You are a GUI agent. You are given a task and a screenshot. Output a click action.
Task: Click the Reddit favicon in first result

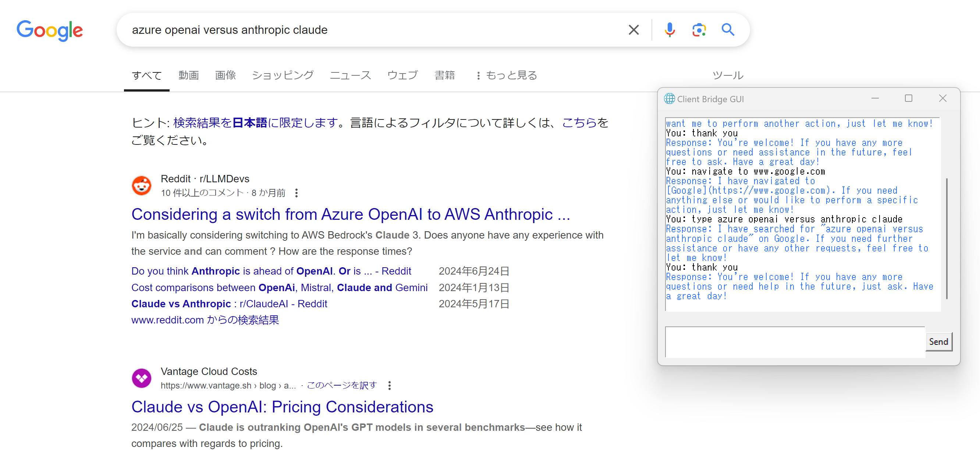[142, 186]
